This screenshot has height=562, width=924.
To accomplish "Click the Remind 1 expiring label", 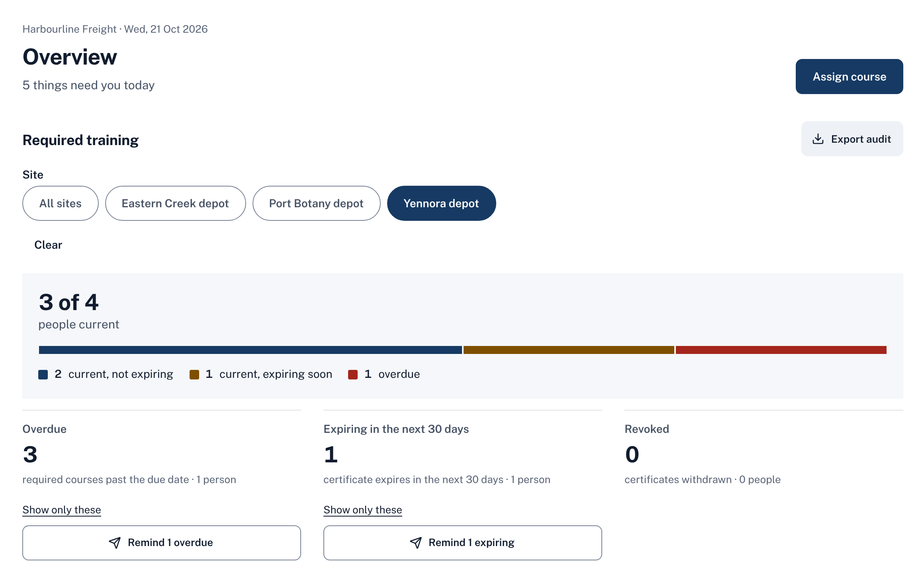I will [472, 542].
